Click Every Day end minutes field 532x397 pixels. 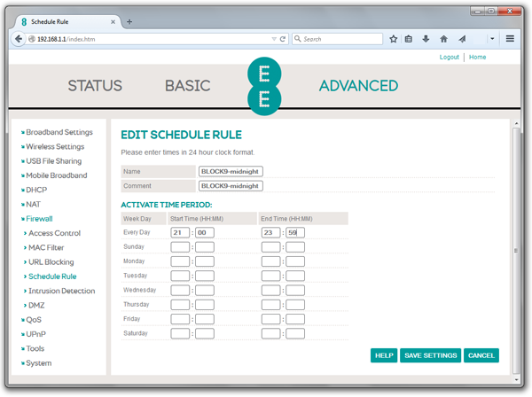tap(295, 232)
